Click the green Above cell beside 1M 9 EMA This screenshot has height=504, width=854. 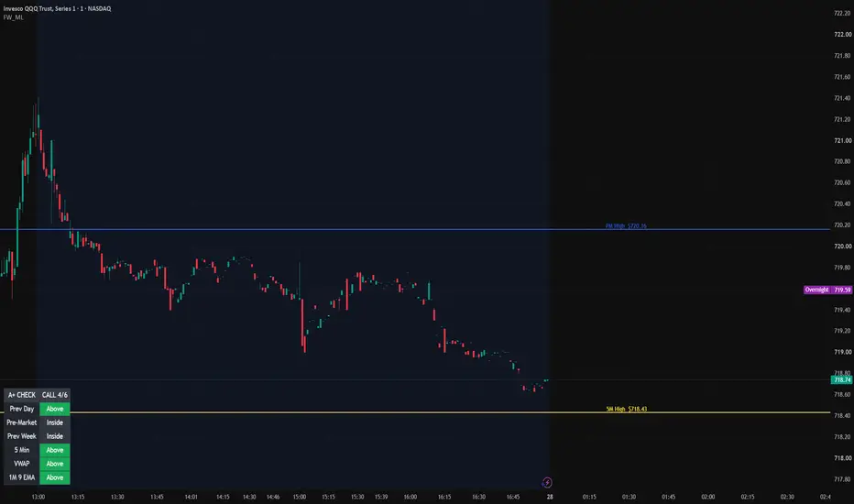(x=54, y=477)
